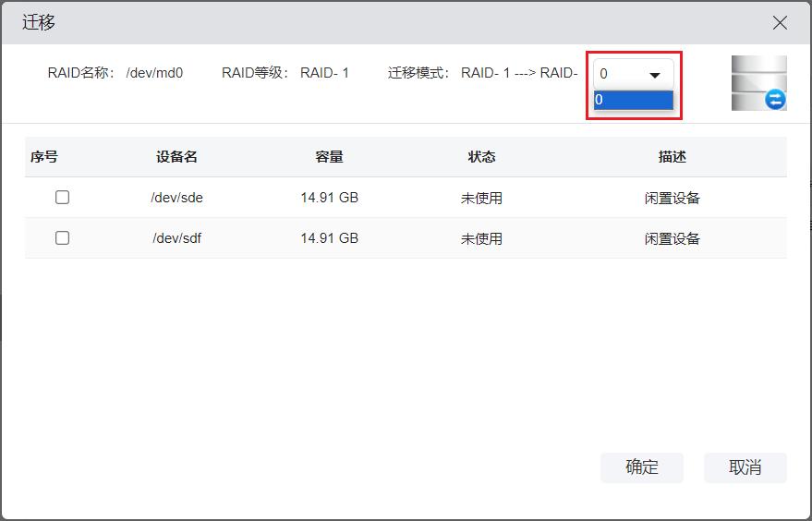
Task: Click the 状态 column header
Action: coord(481,157)
